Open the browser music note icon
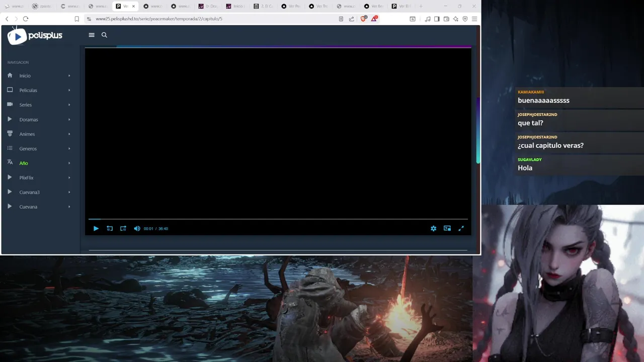Screen dimensions: 644x362 click(x=428, y=19)
